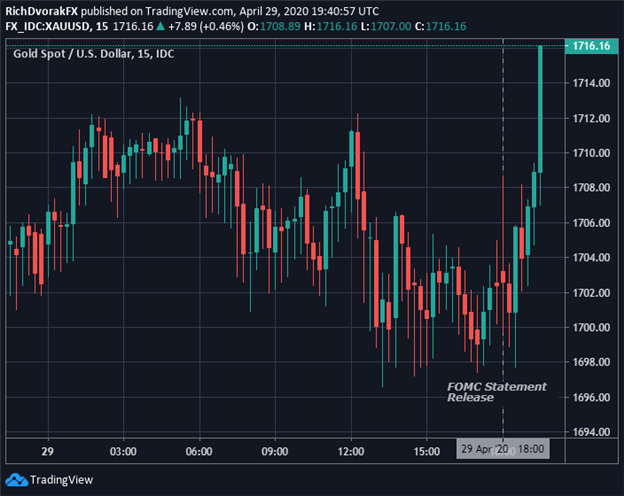Select the 1714.00 price axis label
624x496 pixels.
pos(591,83)
